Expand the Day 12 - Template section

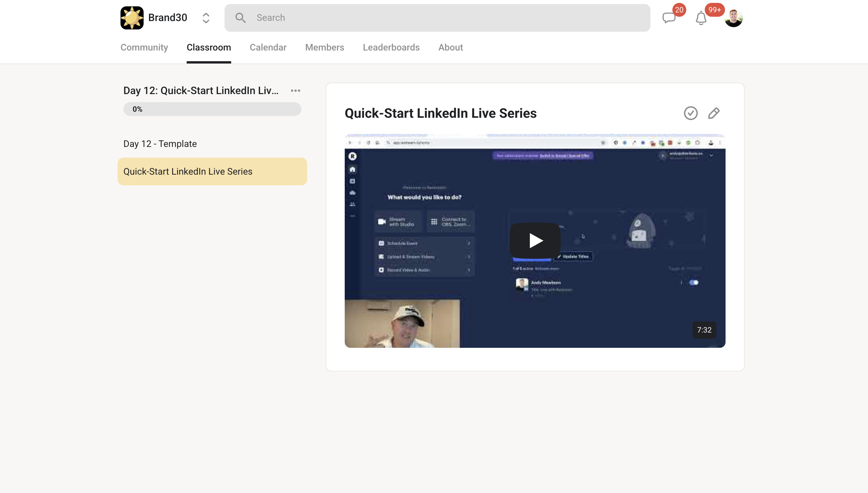click(159, 143)
